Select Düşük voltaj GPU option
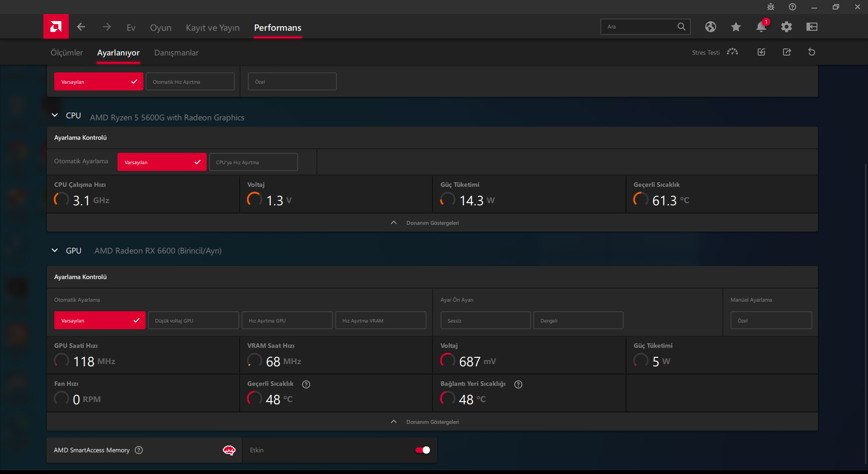This screenshot has width=868, height=474. (x=193, y=320)
